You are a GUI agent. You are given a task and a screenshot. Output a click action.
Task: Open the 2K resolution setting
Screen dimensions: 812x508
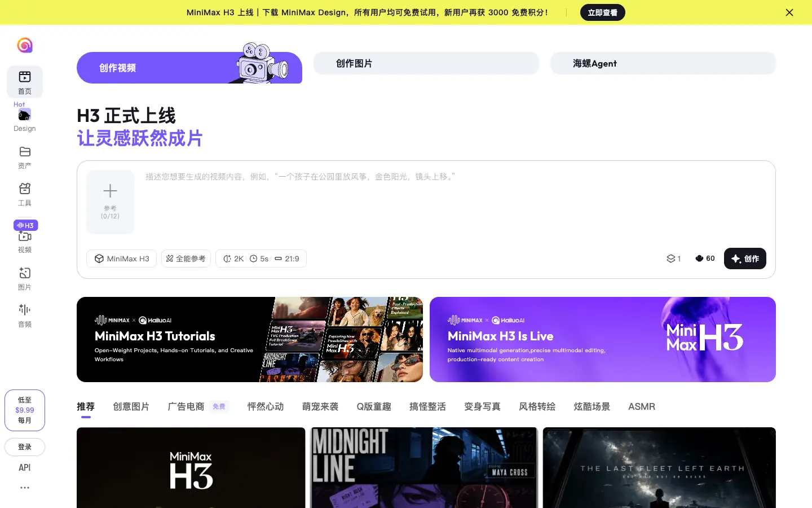click(233, 259)
